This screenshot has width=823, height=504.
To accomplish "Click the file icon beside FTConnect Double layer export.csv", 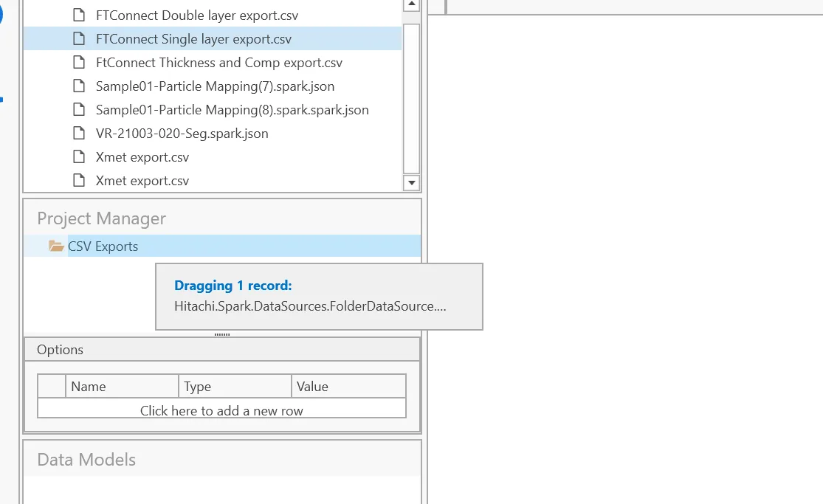I will (x=79, y=15).
